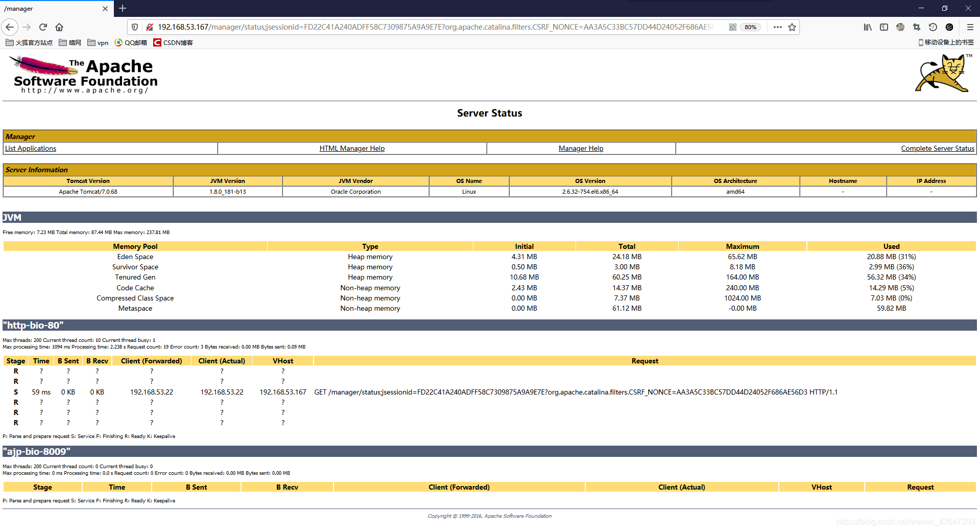Click the address bar URL field
The height and width of the screenshot is (531, 980).
434,27
